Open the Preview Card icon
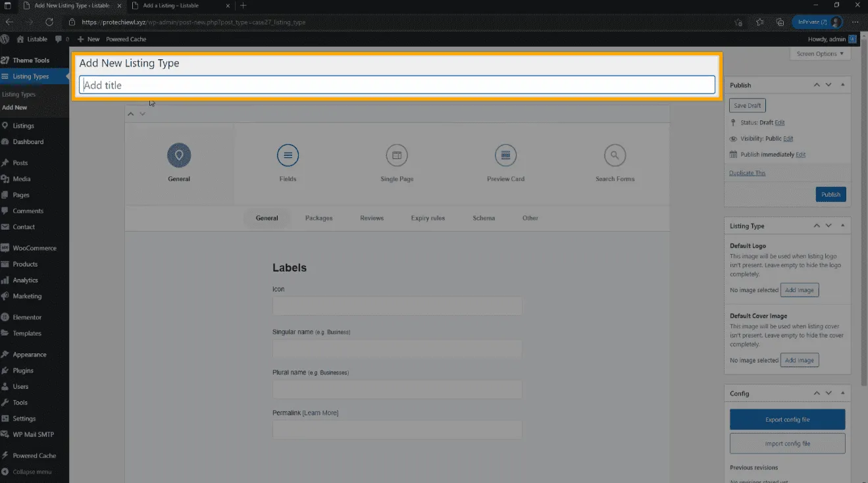 tap(505, 156)
